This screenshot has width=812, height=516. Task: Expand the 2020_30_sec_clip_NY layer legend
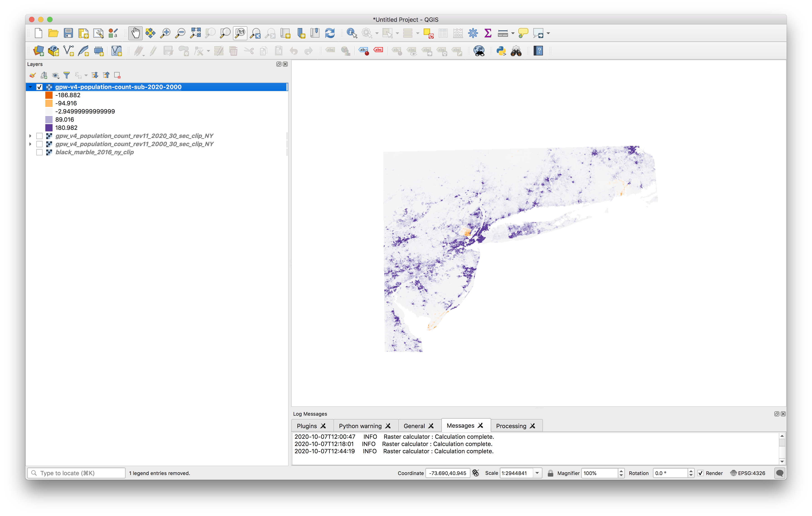(x=30, y=136)
